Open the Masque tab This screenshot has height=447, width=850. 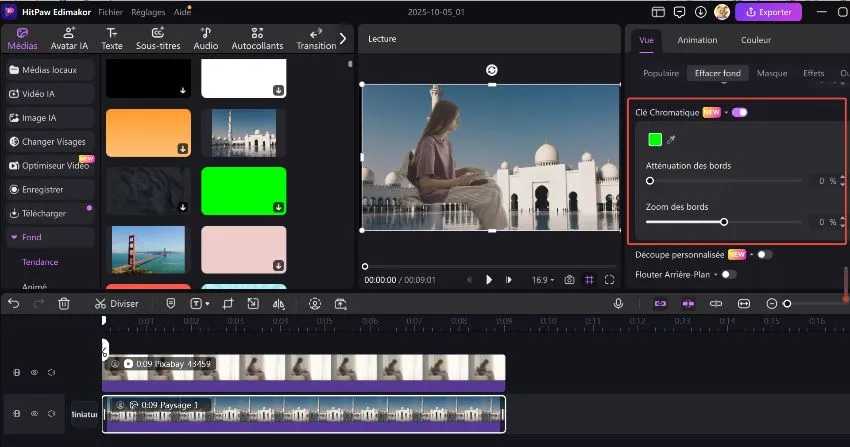click(x=772, y=73)
